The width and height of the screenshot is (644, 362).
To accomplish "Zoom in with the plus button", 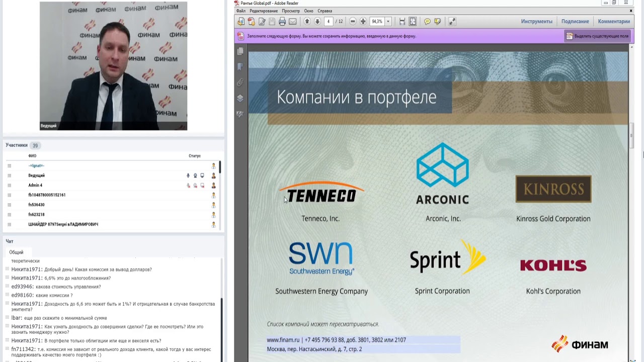I will pyautogui.click(x=363, y=22).
